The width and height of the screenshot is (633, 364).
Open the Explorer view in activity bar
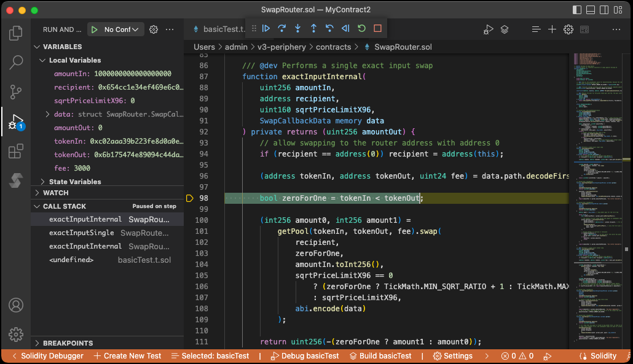16,33
